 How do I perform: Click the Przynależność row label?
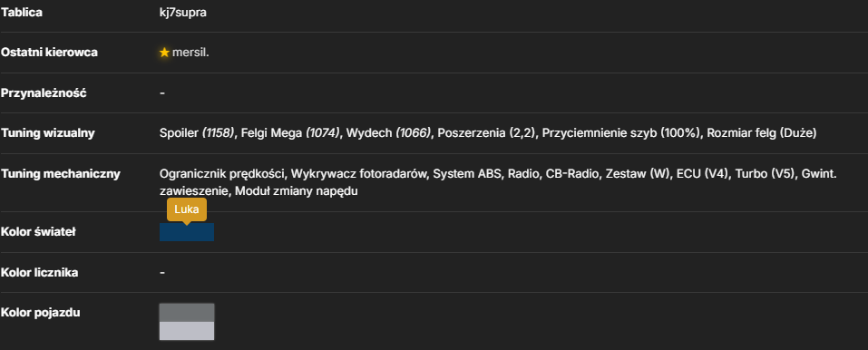click(44, 93)
